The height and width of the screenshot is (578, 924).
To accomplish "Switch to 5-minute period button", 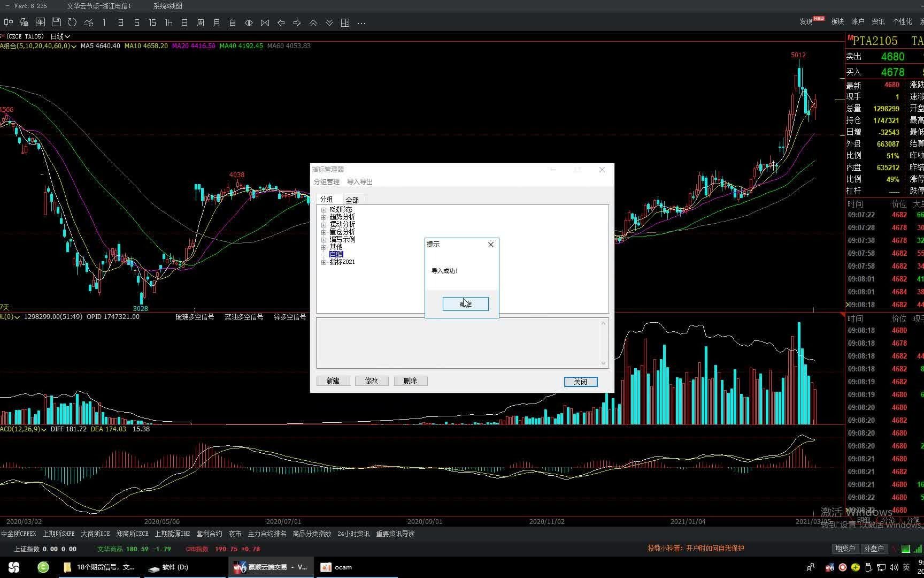I will click(136, 22).
